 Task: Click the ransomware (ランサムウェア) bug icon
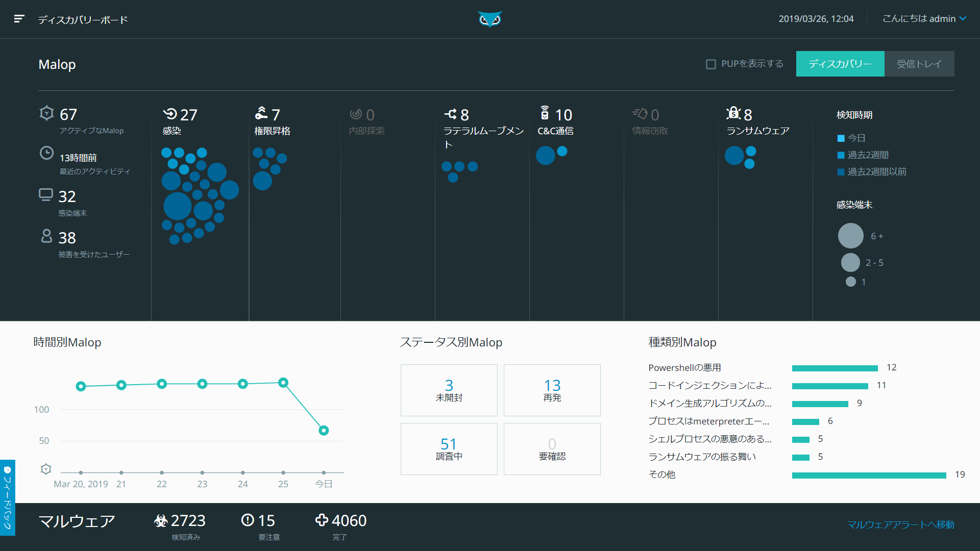tap(733, 113)
